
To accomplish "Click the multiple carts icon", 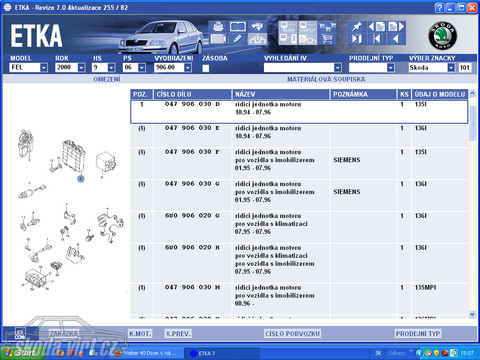I will click(327, 26).
